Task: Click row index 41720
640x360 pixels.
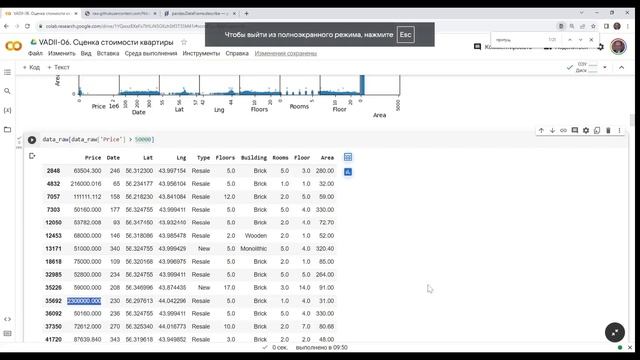Action: coord(53,340)
